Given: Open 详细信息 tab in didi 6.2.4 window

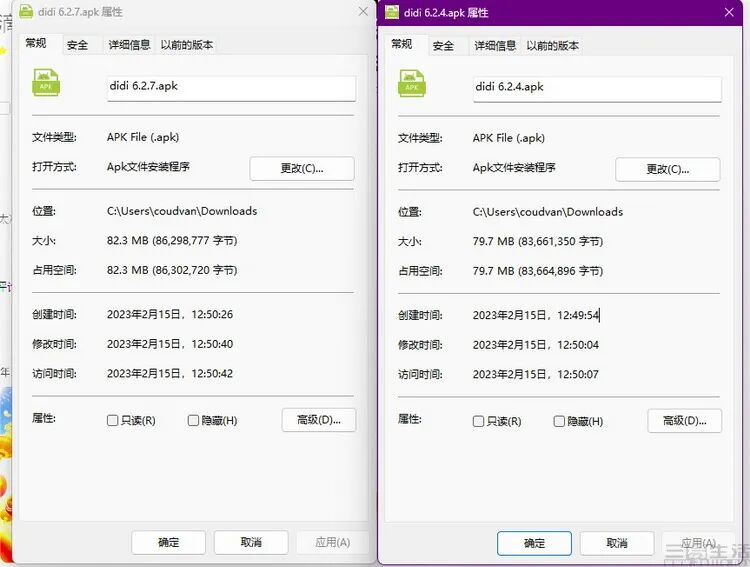Looking at the screenshot, I should [x=495, y=46].
